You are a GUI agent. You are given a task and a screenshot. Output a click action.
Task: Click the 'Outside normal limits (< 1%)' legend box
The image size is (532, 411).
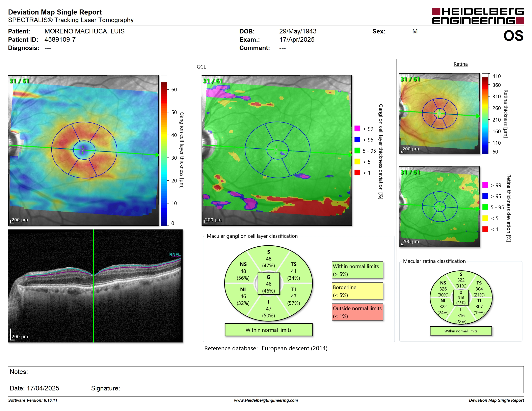tap(357, 312)
